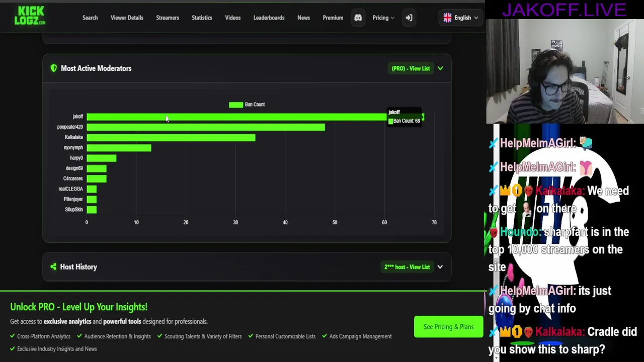This screenshot has width=644, height=362.
Task: Click Exclusive Industry Insights and News text
Action: [x=57, y=349]
